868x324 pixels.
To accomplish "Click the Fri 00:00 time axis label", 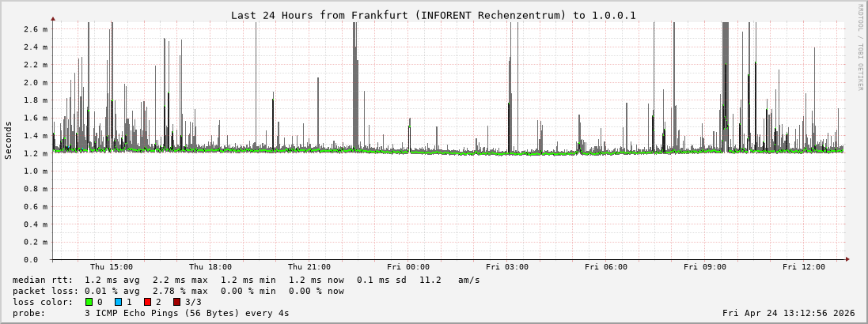I will pyautogui.click(x=408, y=267).
